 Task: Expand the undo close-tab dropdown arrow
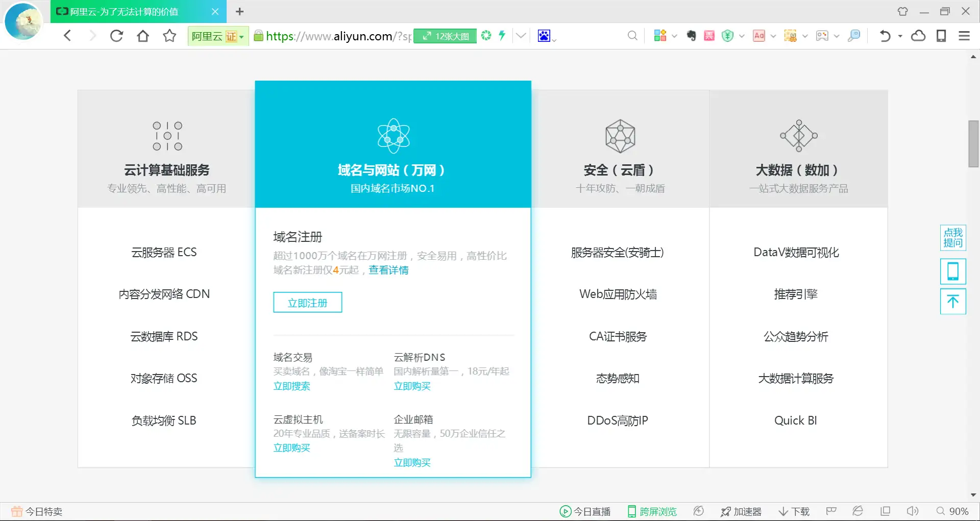(900, 36)
